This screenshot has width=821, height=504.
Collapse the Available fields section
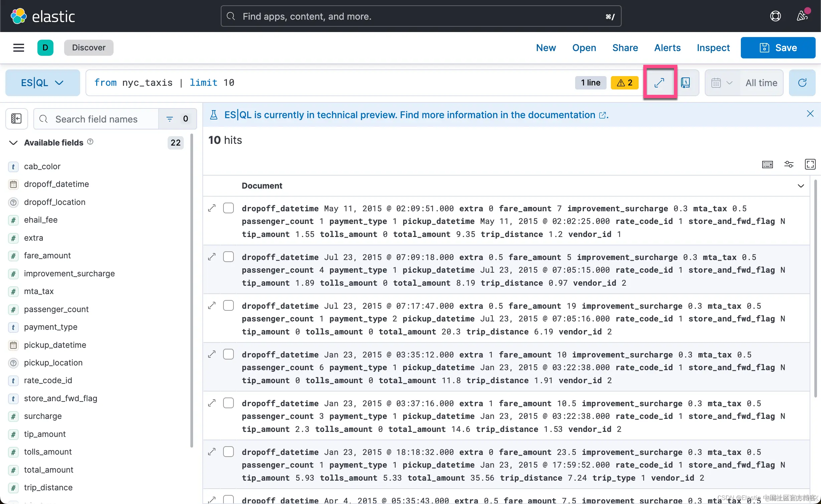(13, 143)
